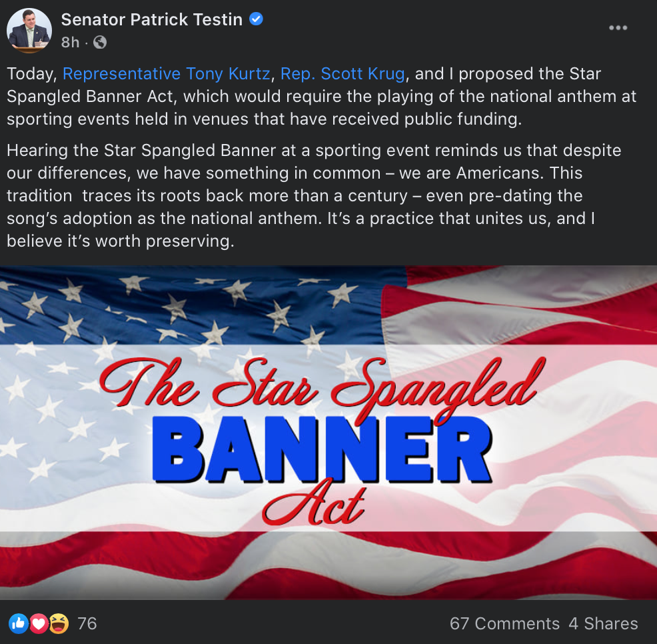Image resolution: width=657 pixels, height=644 pixels.
Task: Click the red heart Love reaction icon
Action: click(x=39, y=623)
